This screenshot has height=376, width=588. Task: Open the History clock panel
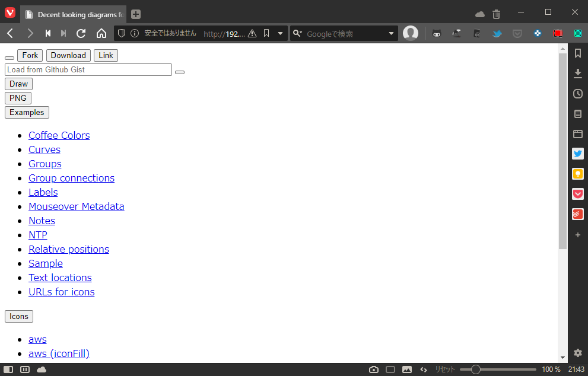[x=578, y=93]
